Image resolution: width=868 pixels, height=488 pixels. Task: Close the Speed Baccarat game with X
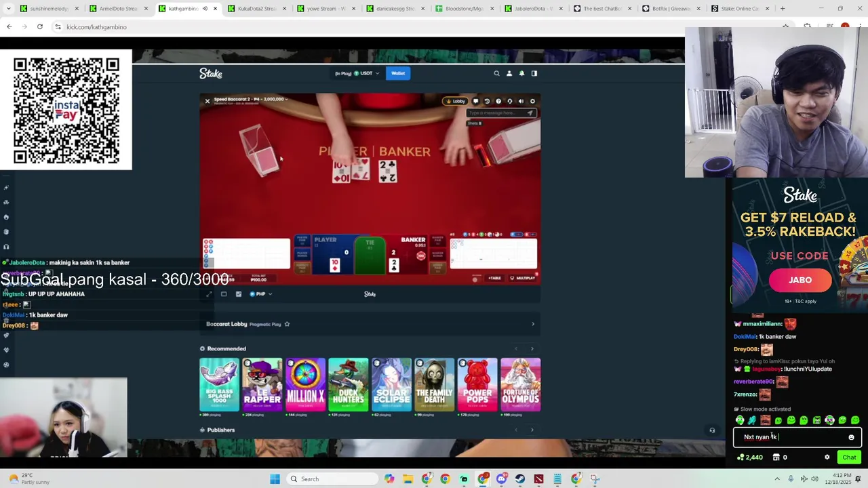(x=208, y=101)
